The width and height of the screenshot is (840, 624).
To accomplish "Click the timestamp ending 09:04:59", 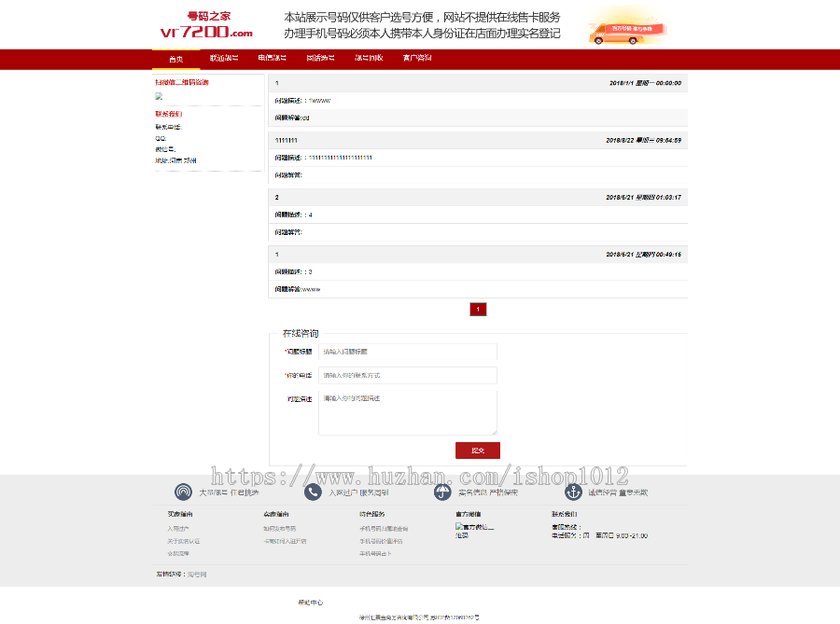I will tap(643, 140).
